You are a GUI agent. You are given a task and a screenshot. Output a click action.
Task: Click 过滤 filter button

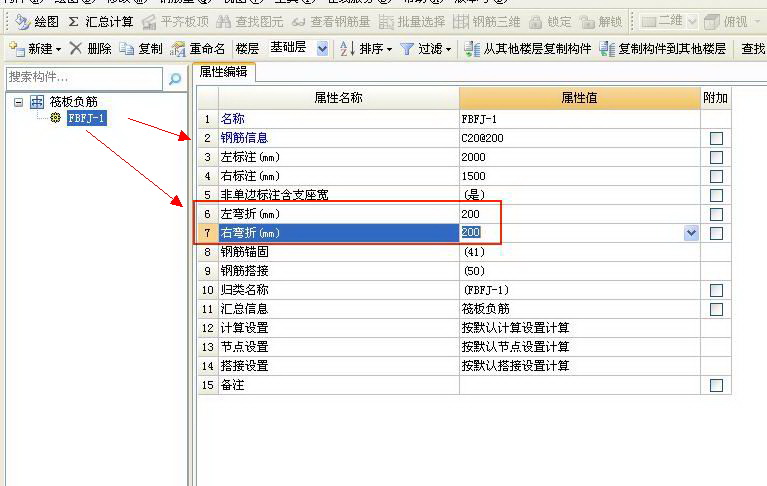tap(422, 49)
